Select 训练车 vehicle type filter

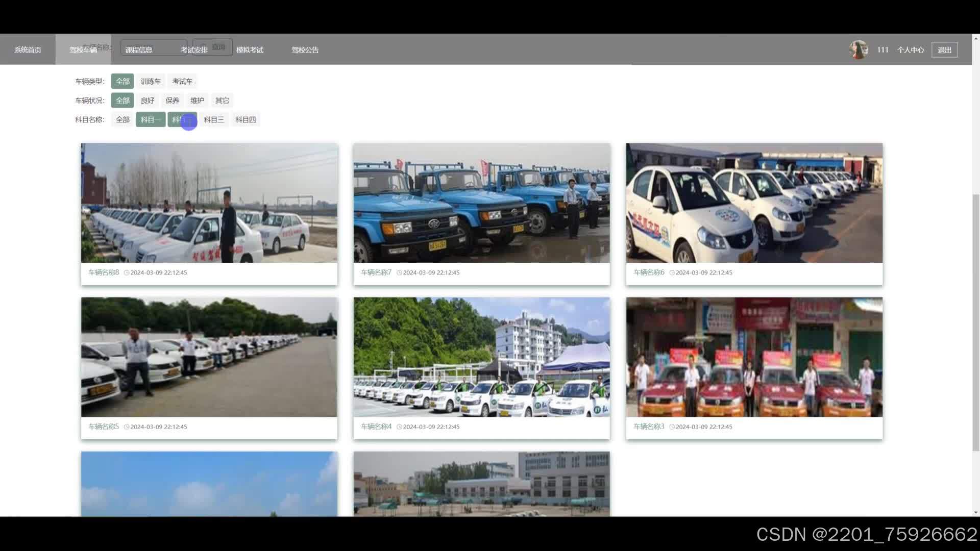[151, 82]
